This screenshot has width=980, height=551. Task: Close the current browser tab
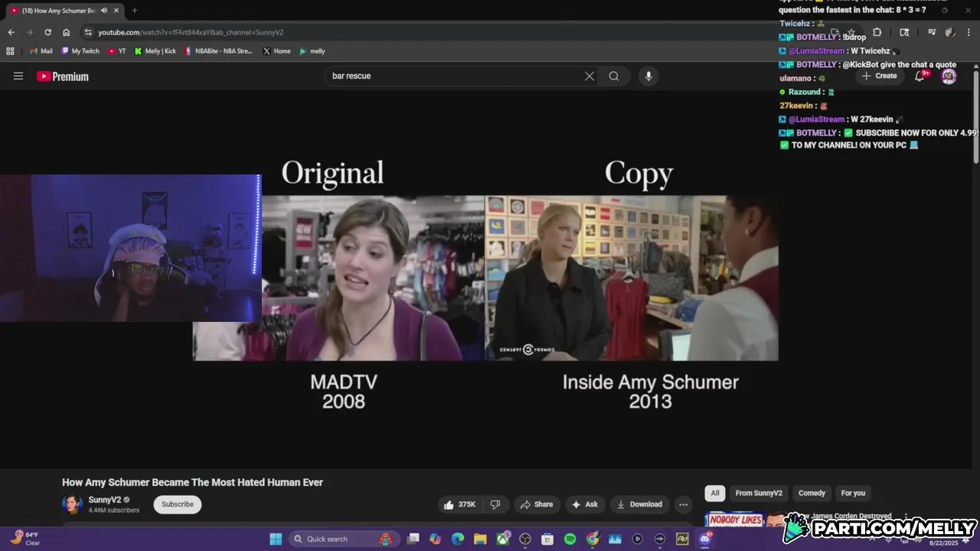117,11
